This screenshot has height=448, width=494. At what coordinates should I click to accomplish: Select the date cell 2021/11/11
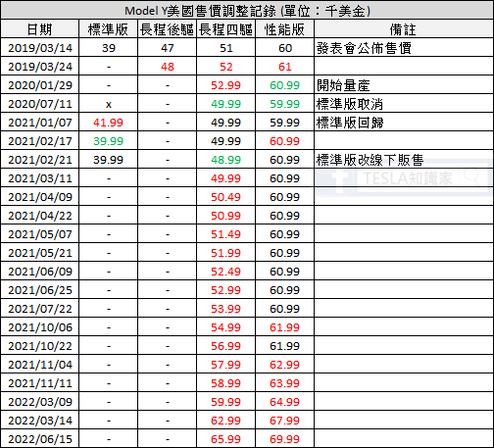tap(40, 383)
